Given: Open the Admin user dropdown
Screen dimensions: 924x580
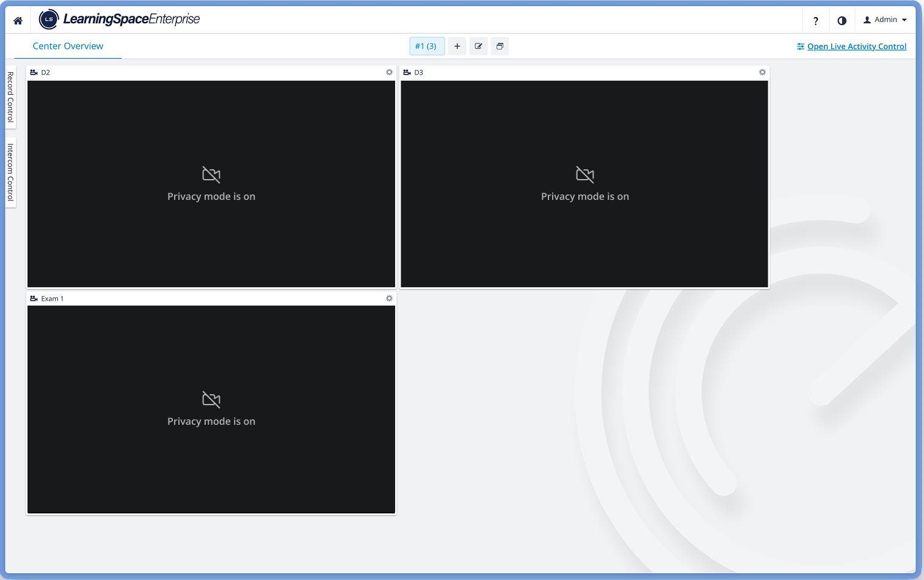Looking at the screenshot, I should pyautogui.click(x=885, y=20).
